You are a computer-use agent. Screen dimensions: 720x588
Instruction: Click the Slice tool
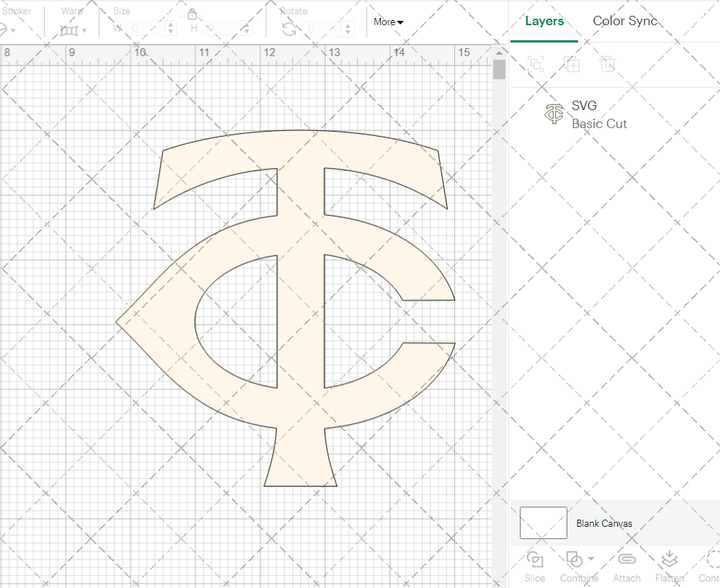535,566
